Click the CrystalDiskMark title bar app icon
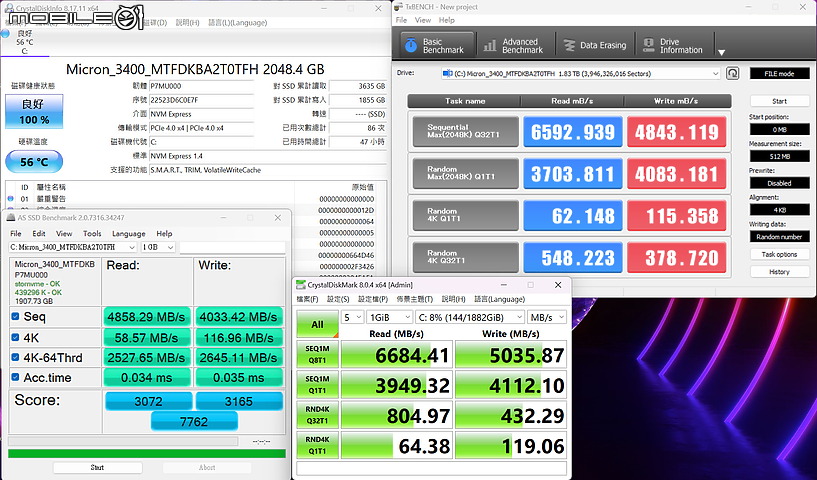The image size is (817, 480). (x=301, y=285)
